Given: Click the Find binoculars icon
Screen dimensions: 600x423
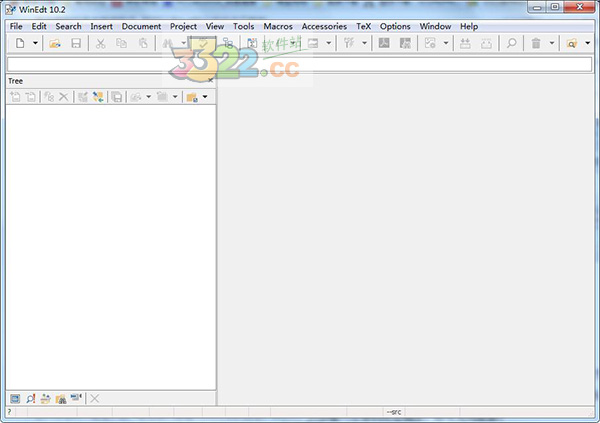Looking at the screenshot, I should (x=168, y=43).
